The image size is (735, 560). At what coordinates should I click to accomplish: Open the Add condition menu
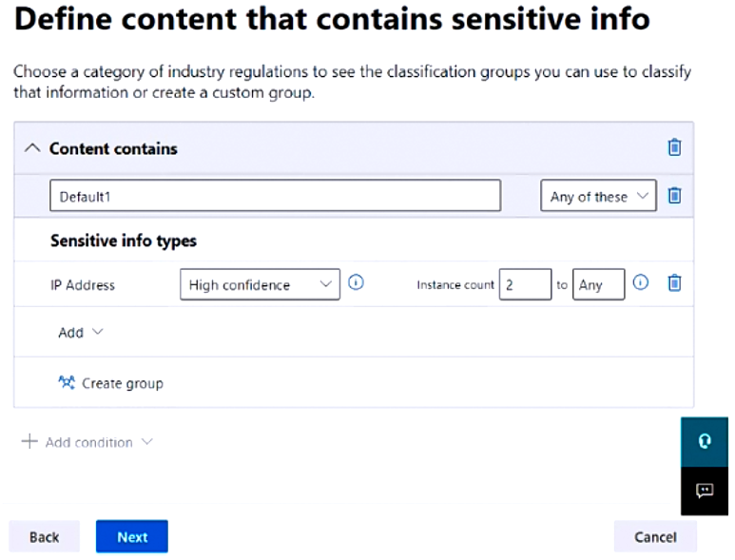tap(87, 442)
